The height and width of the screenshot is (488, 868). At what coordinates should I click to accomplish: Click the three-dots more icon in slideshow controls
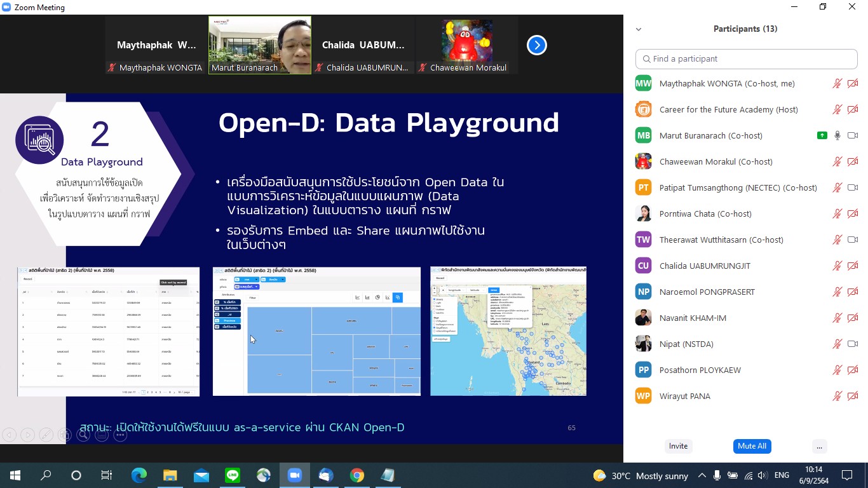pos(120,435)
